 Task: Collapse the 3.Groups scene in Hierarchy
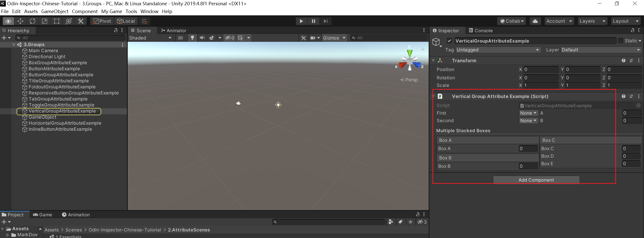coord(14,45)
